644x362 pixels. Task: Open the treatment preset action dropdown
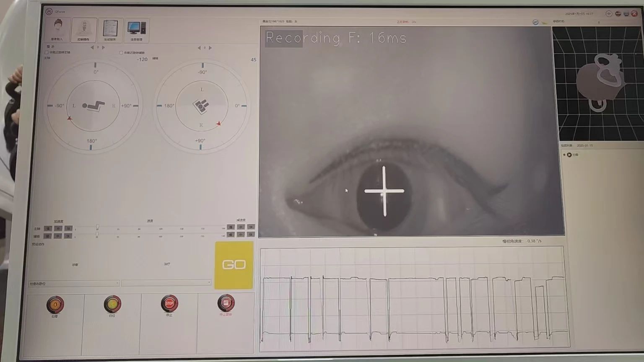[x=166, y=283]
